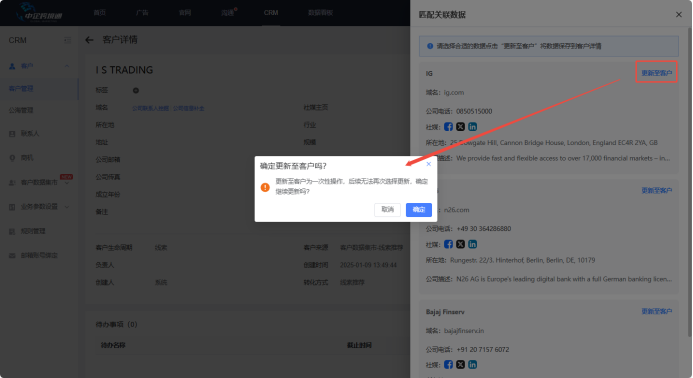Open the 沟通 tab with the red dot
Screen dimensions: 693x378
(x=228, y=13)
